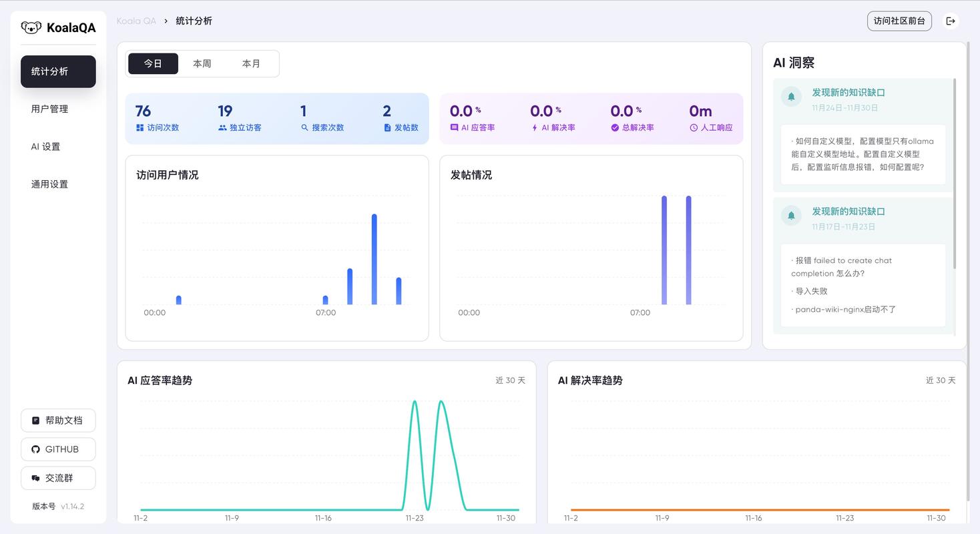Screen dimensions: 980x534
Task: Click the 搜索次数 magnifier icon
Action: click(304, 127)
